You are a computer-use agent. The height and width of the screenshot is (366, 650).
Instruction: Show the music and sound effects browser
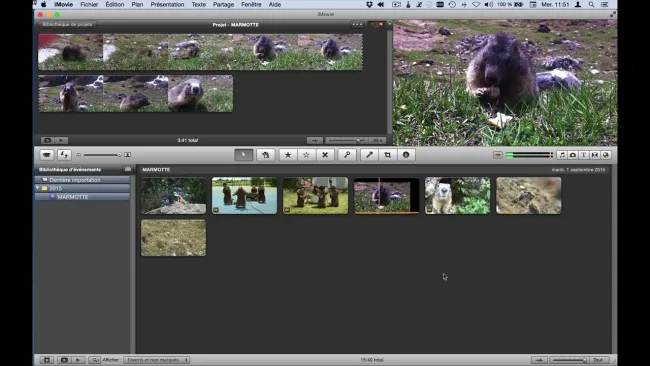tap(562, 155)
